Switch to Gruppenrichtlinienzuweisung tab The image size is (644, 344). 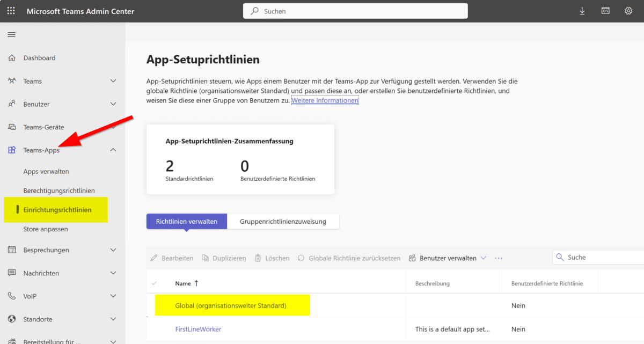coord(283,222)
